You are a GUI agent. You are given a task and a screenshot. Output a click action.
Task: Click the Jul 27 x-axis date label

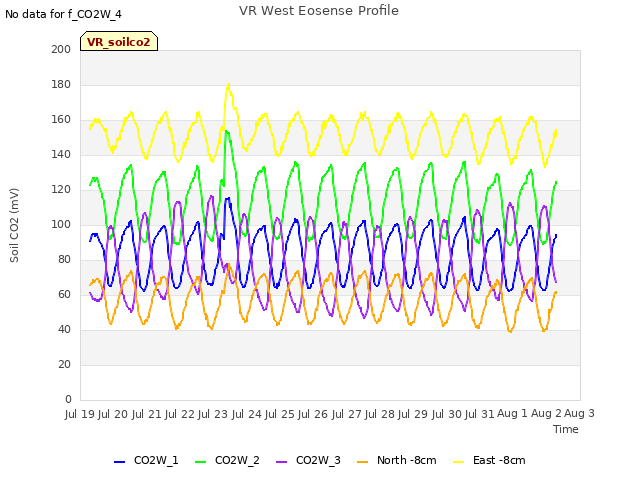click(x=346, y=414)
